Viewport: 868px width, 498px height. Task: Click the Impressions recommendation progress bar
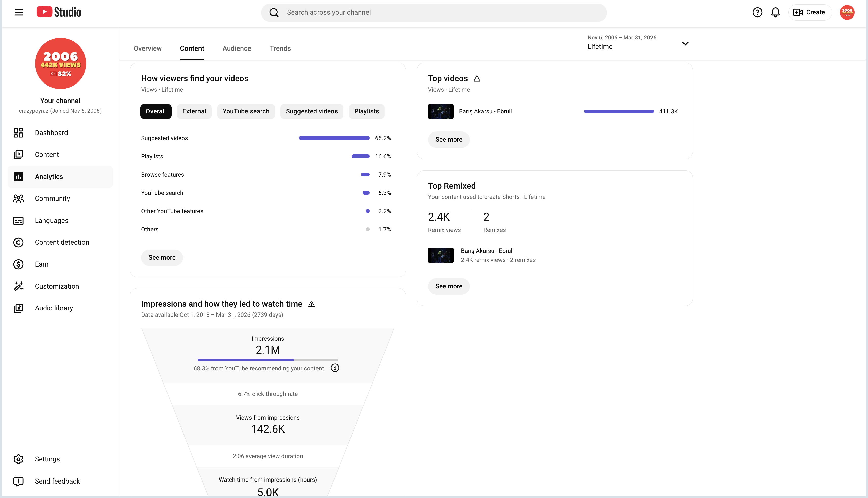click(268, 360)
